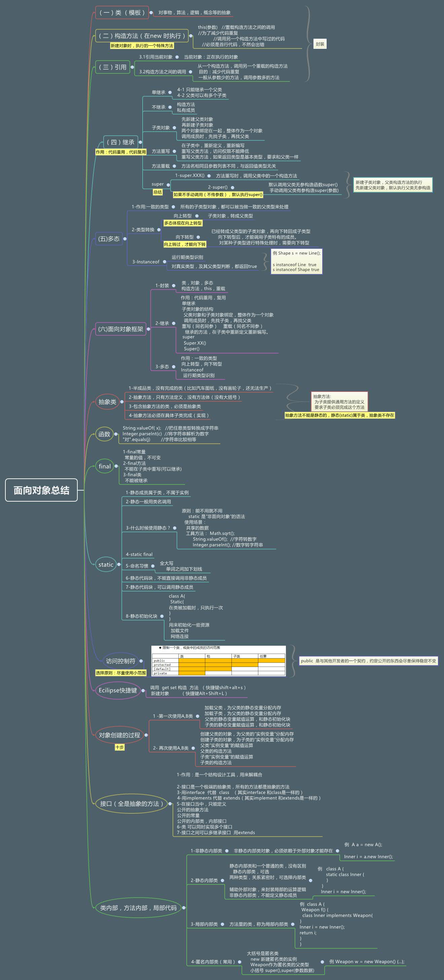Select the 5-命名习惯 subtopic
Viewport: 444px width, 980px height.
point(137,566)
